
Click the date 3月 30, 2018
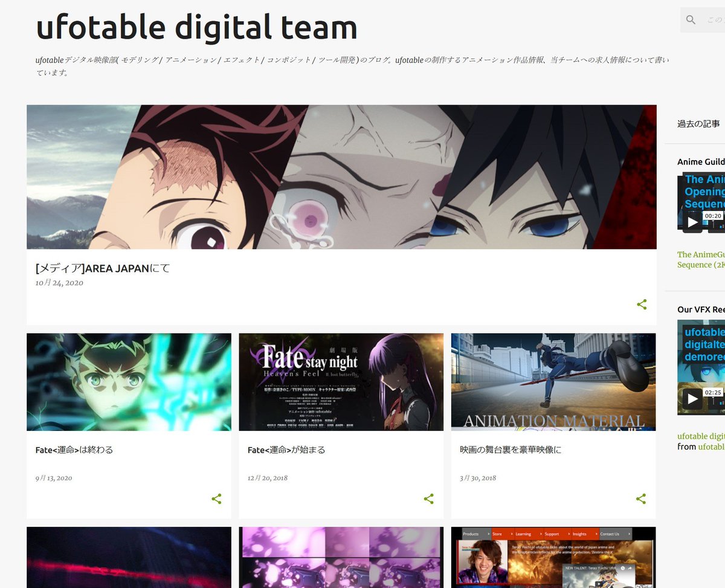pos(478,478)
